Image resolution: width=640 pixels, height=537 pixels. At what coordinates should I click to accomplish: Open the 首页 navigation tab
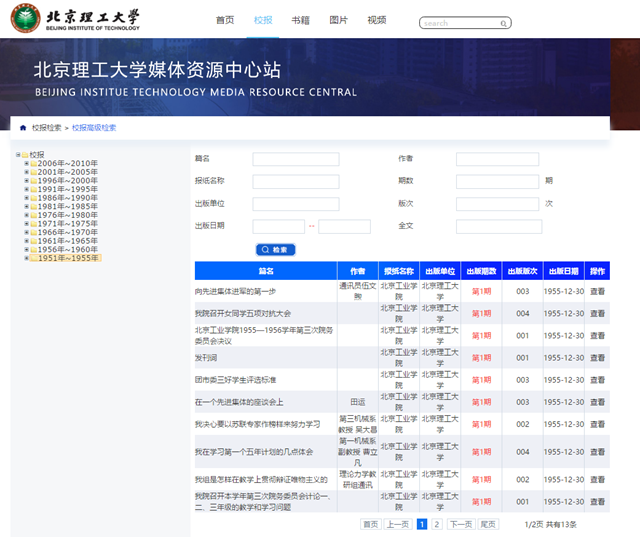click(x=225, y=20)
